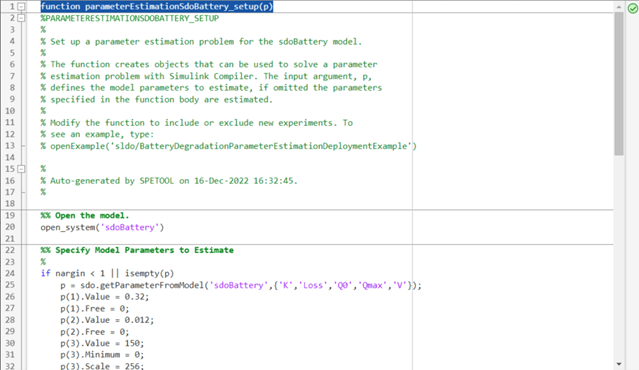Click the function parameterEstimationSdoBattery_setup(p) declaration
The width and height of the screenshot is (639, 370).
point(156,7)
